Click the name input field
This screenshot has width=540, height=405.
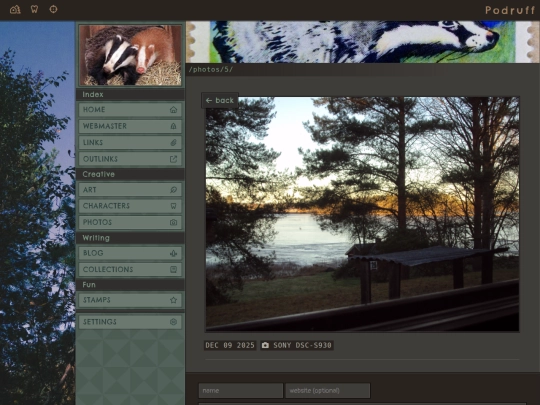241,391
